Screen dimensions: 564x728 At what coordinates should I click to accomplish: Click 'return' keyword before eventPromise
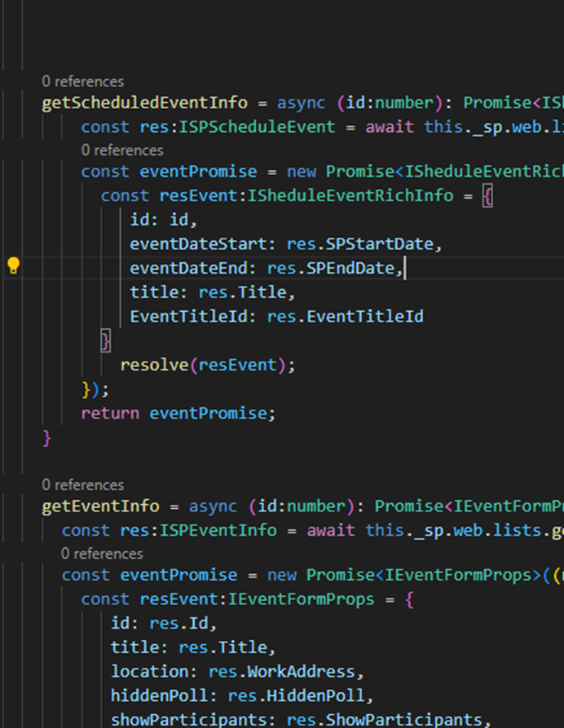coord(110,413)
